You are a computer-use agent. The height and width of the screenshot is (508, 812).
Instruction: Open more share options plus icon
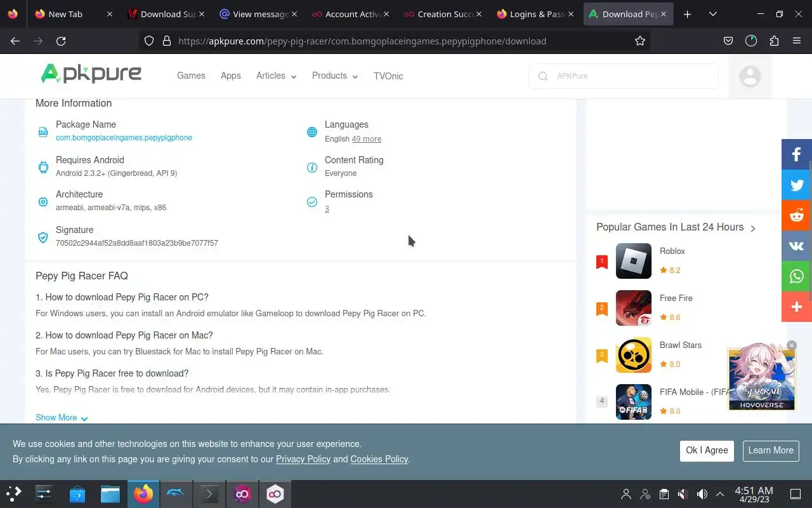click(797, 307)
